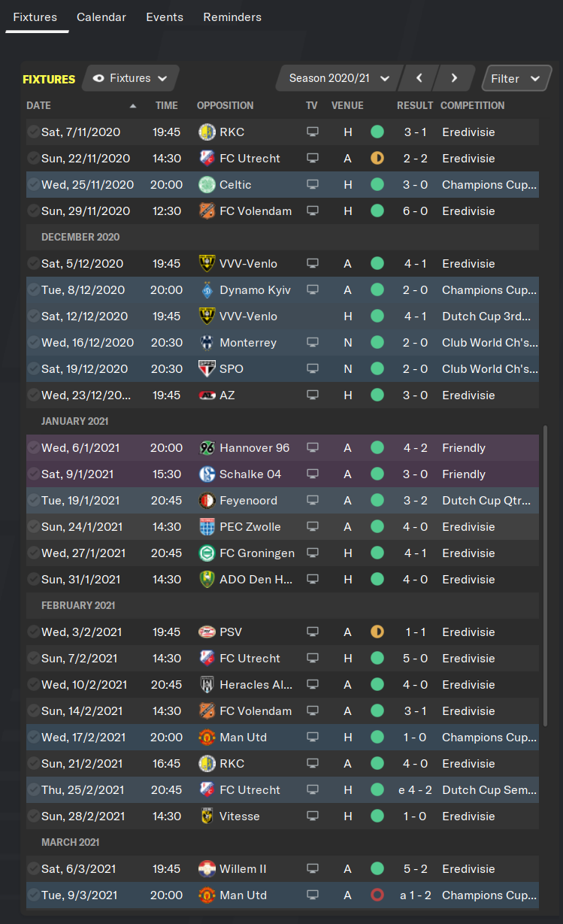Click the Monterrey club crest
Image resolution: width=563 pixels, height=924 pixels.
[207, 343]
